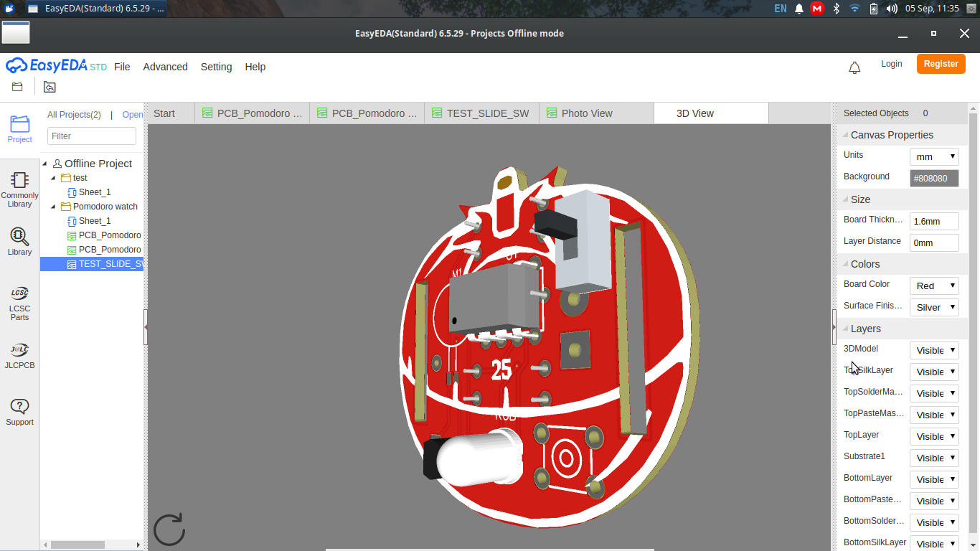This screenshot has width=980, height=551.
Task: Open the Setting menu
Action: pos(216,67)
